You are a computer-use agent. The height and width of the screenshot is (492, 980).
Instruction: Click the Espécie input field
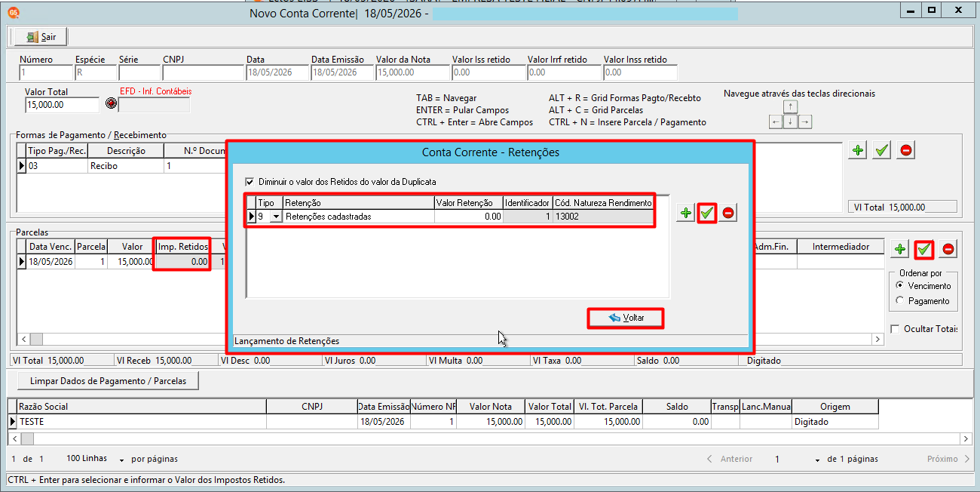96,72
